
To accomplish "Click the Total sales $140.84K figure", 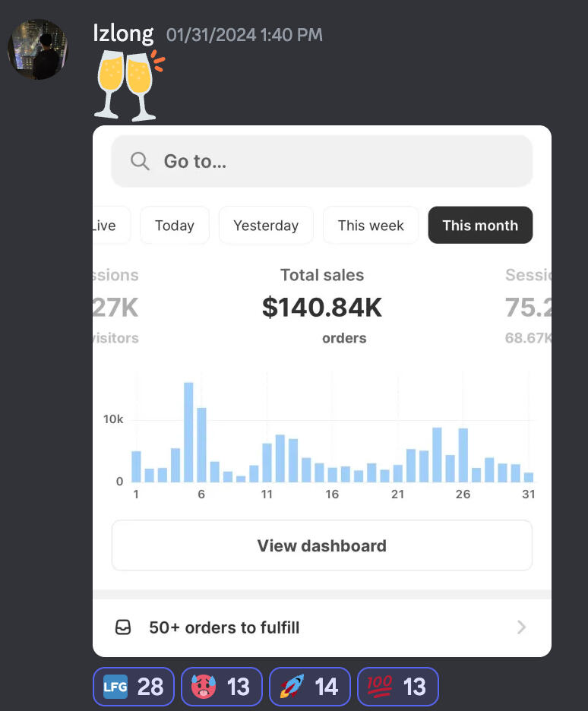I will (x=322, y=307).
